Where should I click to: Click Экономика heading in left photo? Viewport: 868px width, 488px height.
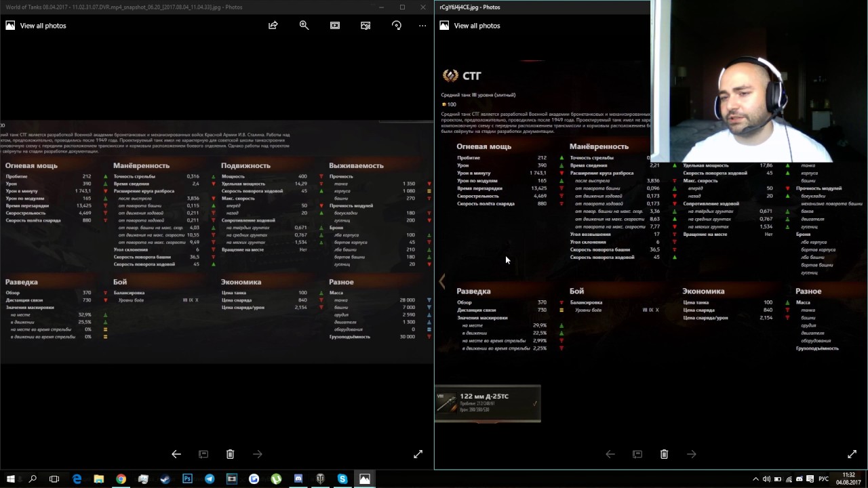tap(241, 282)
